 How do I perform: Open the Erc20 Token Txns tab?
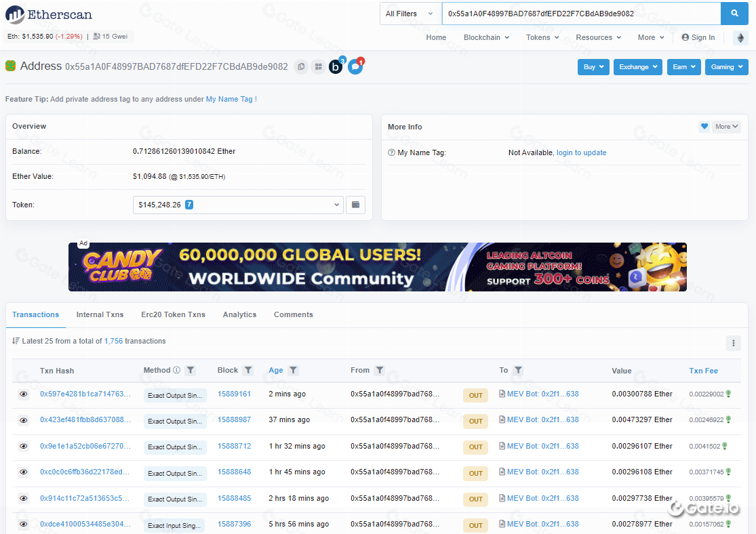point(173,314)
